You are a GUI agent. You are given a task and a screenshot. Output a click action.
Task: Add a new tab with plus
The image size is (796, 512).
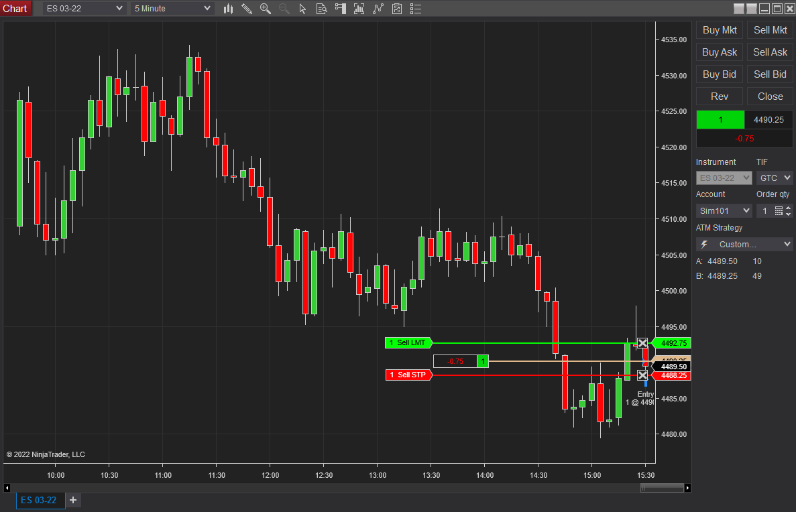(x=73, y=500)
